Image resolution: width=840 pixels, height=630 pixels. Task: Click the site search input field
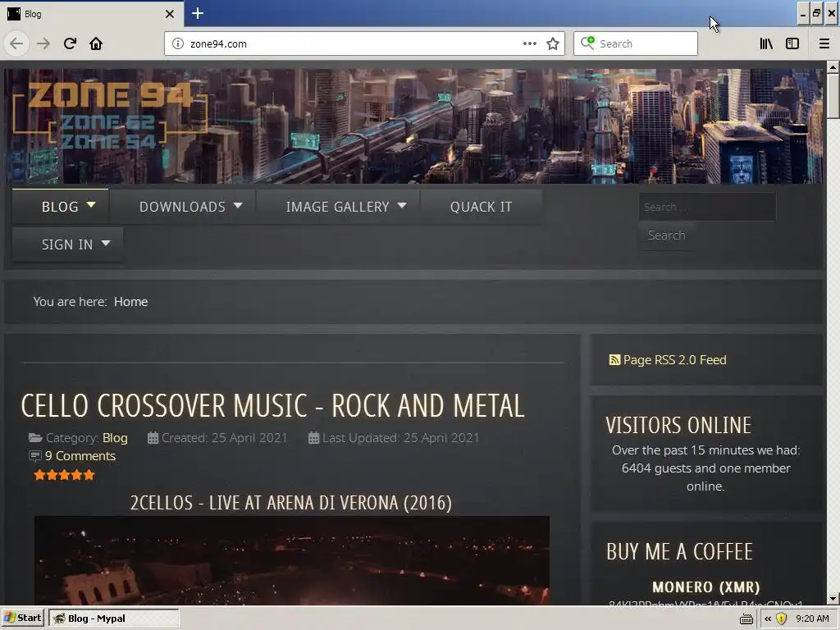(707, 207)
